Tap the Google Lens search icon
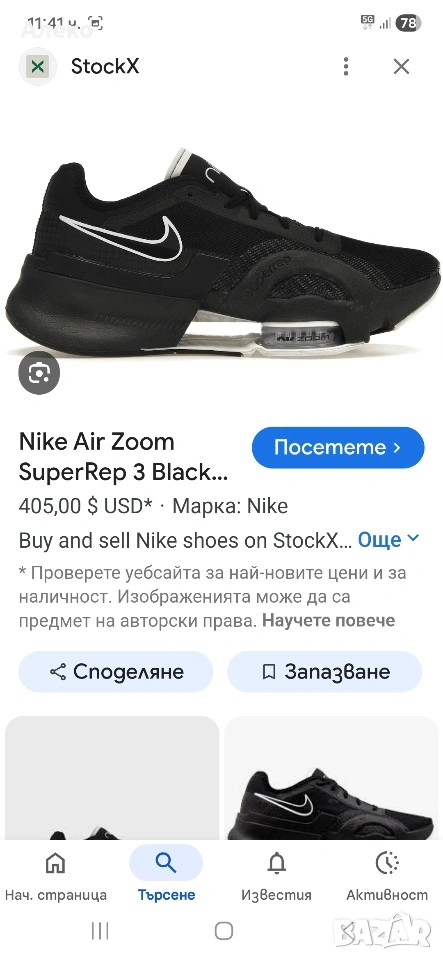Screen dimensions: 443x960 tap(39, 373)
